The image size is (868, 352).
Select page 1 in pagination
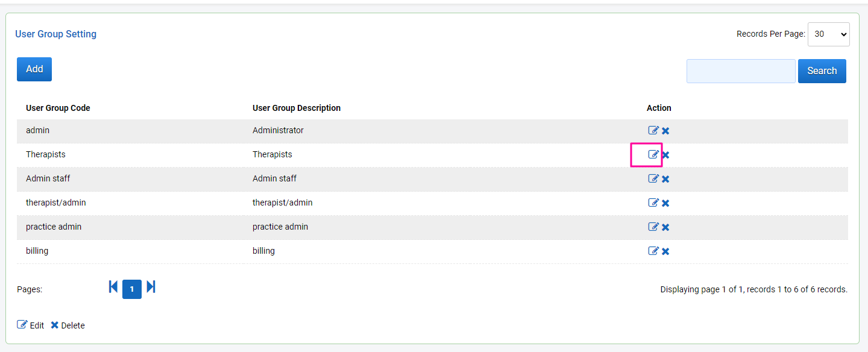pyautogui.click(x=132, y=289)
